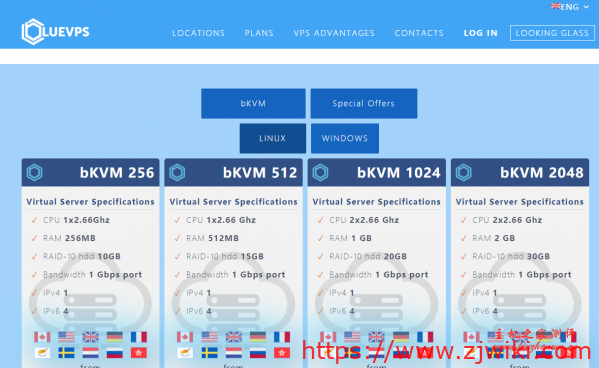599x368 pixels.
Task: Click CPU 2x2.66 Ghz on bKVM 1024
Action: (364, 220)
